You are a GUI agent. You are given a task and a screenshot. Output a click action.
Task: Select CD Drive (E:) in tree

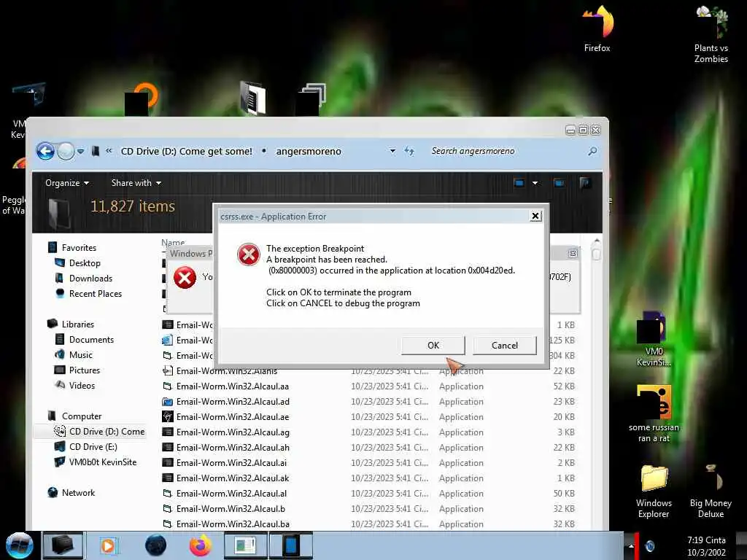click(86, 447)
